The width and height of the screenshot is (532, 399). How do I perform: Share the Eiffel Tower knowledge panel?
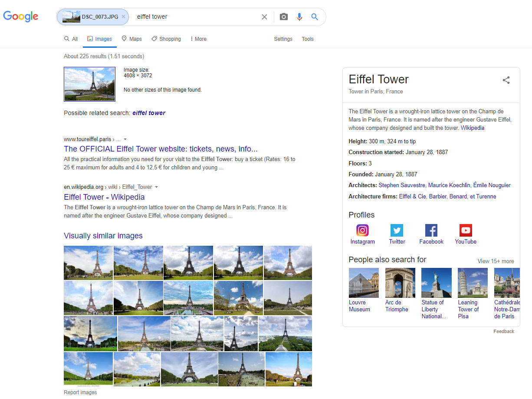506,80
